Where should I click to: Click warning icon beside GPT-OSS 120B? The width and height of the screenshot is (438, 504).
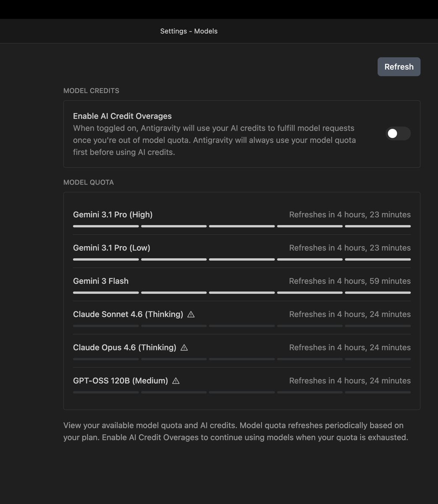[176, 381]
